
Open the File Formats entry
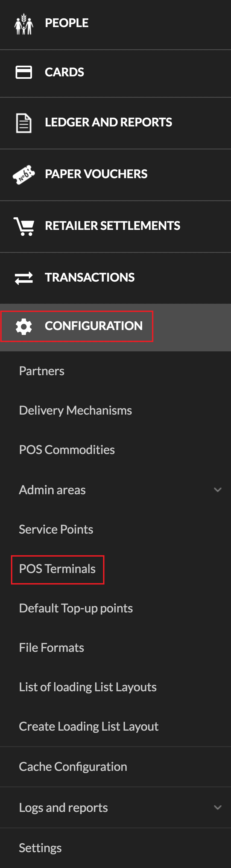tap(51, 648)
